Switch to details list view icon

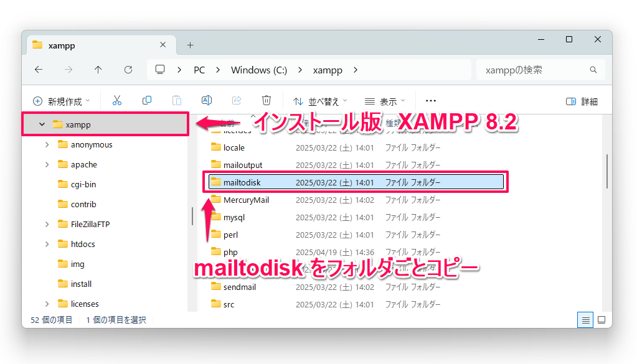point(585,320)
